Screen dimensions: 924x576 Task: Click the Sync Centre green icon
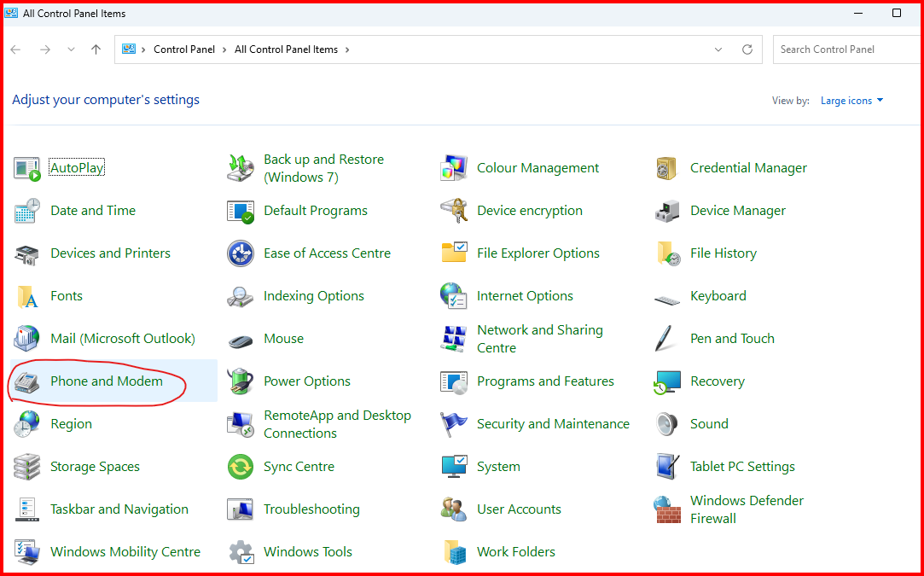pos(241,467)
